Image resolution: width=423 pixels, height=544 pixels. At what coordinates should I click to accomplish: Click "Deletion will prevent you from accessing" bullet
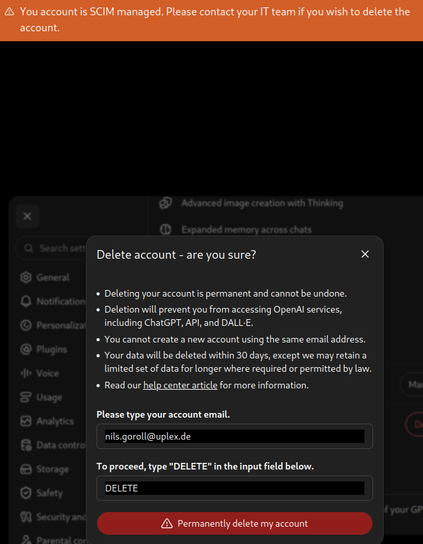[x=223, y=316]
